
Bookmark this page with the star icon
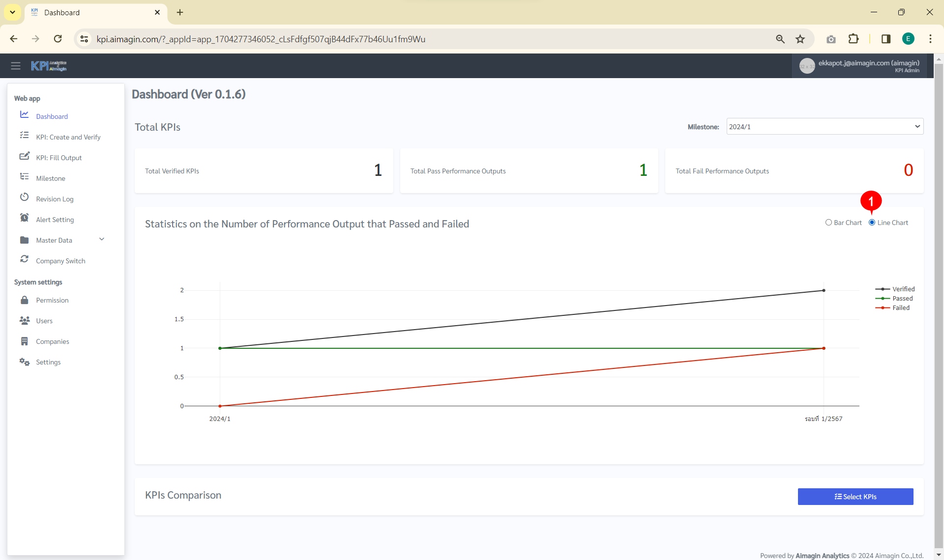pos(800,39)
